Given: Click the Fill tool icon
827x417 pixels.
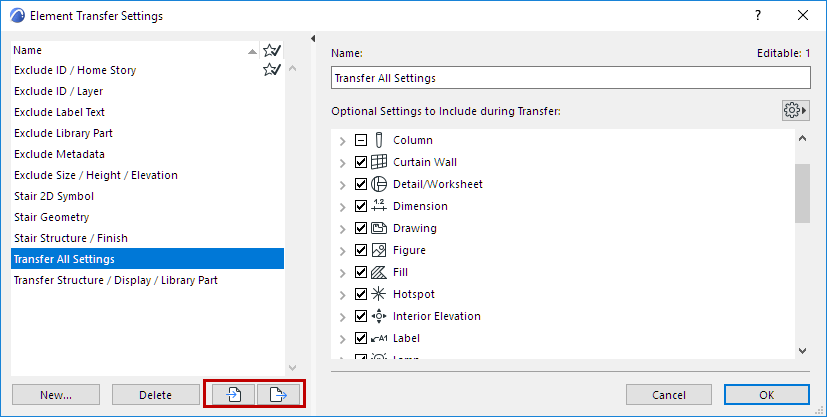Looking at the screenshot, I should (x=379, y=272).
